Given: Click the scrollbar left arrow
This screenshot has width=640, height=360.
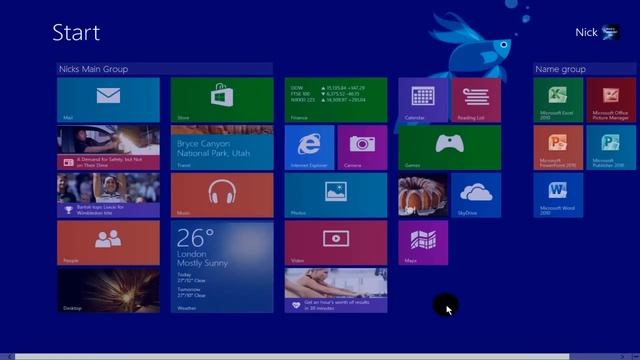Looking at the screenshot, I should click(9, 357).
